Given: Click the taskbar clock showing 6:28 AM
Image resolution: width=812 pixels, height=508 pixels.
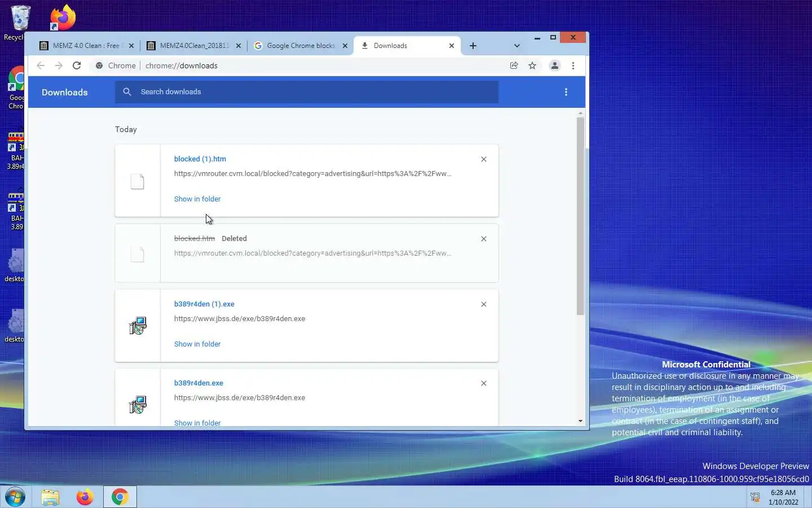Looking at the screenshot, I should pyautogui.click(x=783, y=497).
